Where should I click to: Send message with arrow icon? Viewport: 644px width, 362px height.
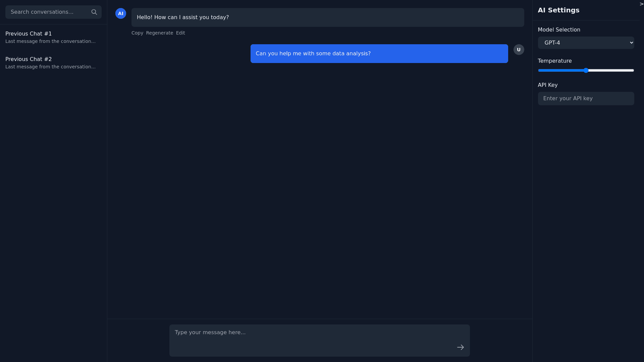[x=460, y=347]
